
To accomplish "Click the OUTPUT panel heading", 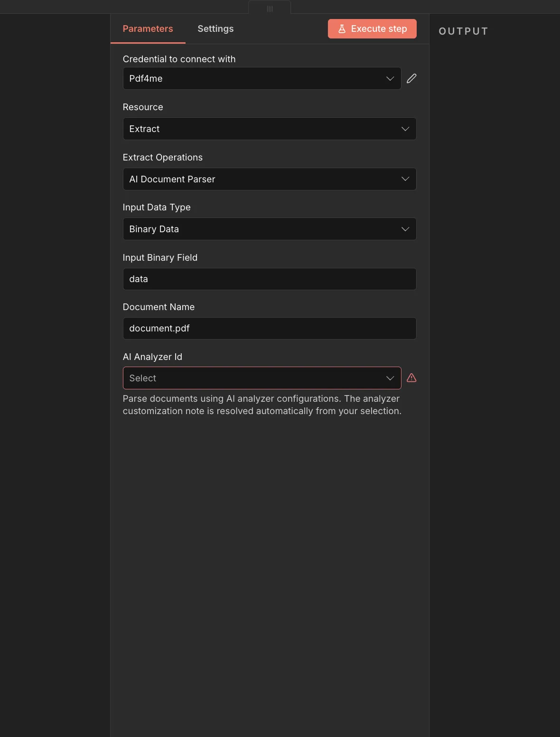I will [463, 31].
